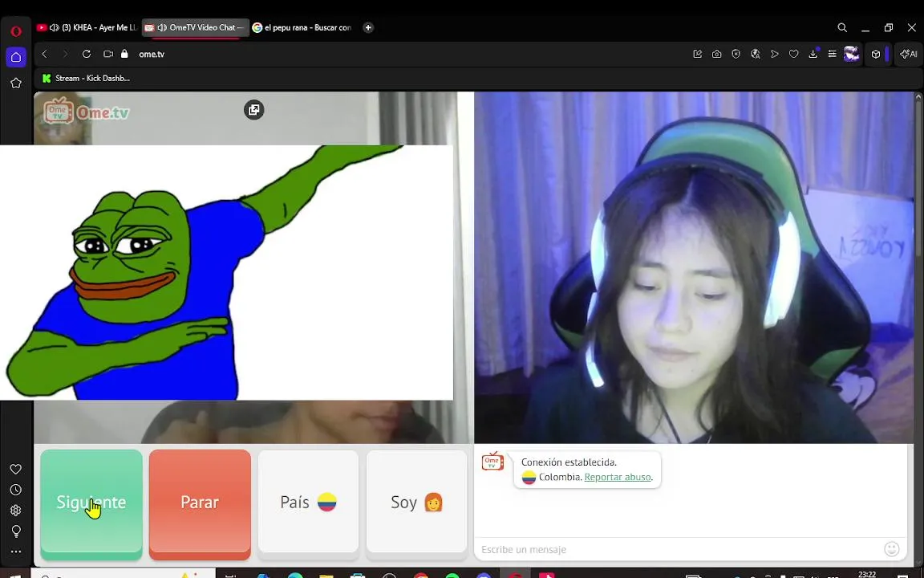Click the Reportar abuso link
This screenshot has height=578, width=924.
click(618, 477)
